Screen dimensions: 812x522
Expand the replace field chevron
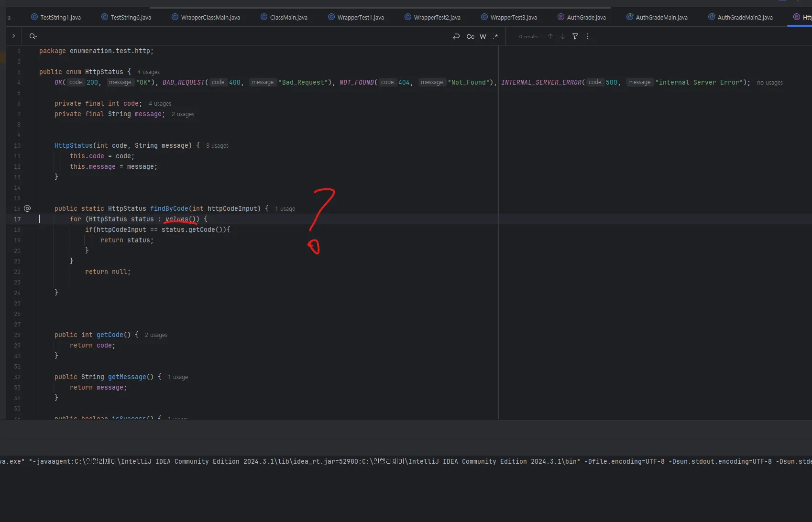(13, 36)
